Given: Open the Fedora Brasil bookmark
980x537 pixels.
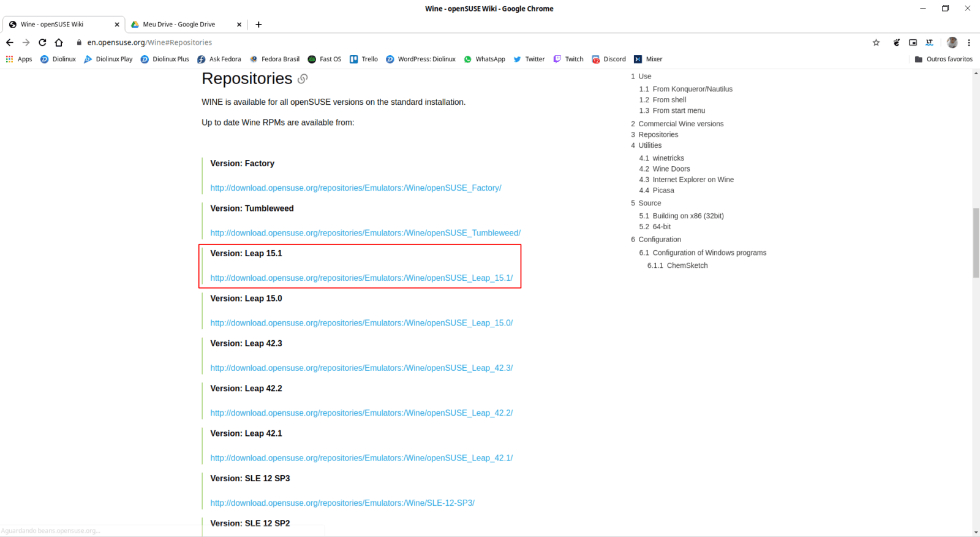Looking at the screenshot, I should click(x=274, y=59).
